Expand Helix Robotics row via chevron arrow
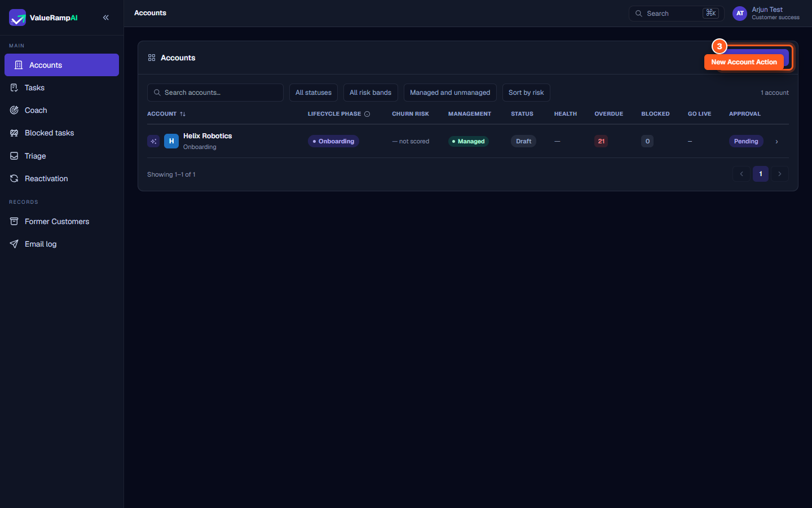 (776, 142)
